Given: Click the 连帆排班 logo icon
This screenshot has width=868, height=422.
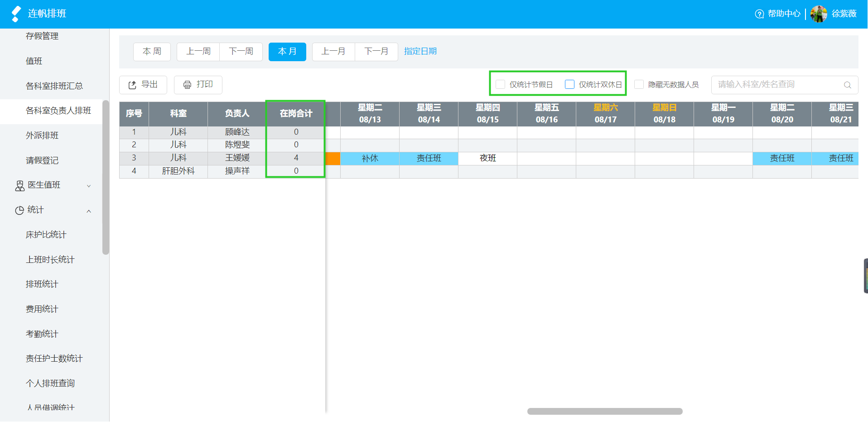Looking at the screenshot, I should pos(16,14).
